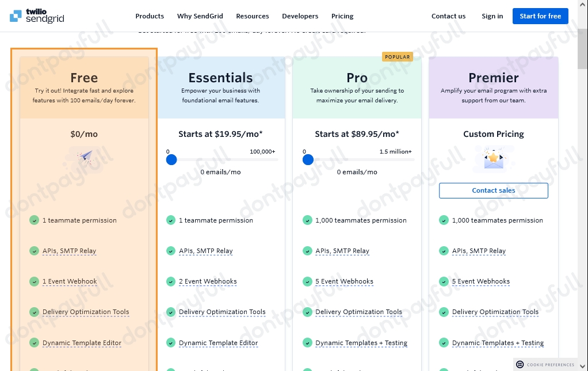Screen dimensions: 588x371
Task: Expand the Resources navigation menu
Action: click(253, 16)
